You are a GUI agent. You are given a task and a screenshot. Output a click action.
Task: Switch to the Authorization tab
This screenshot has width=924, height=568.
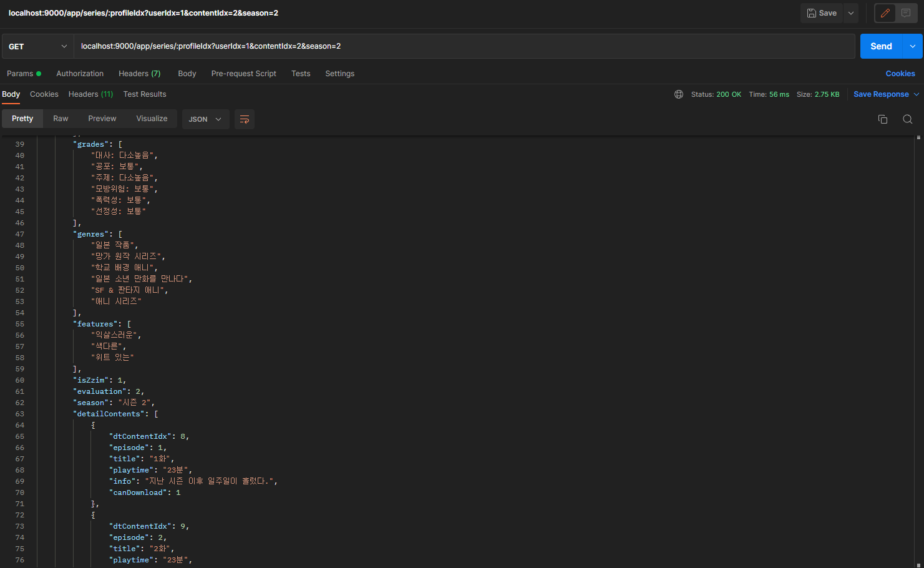coord(80,74)
